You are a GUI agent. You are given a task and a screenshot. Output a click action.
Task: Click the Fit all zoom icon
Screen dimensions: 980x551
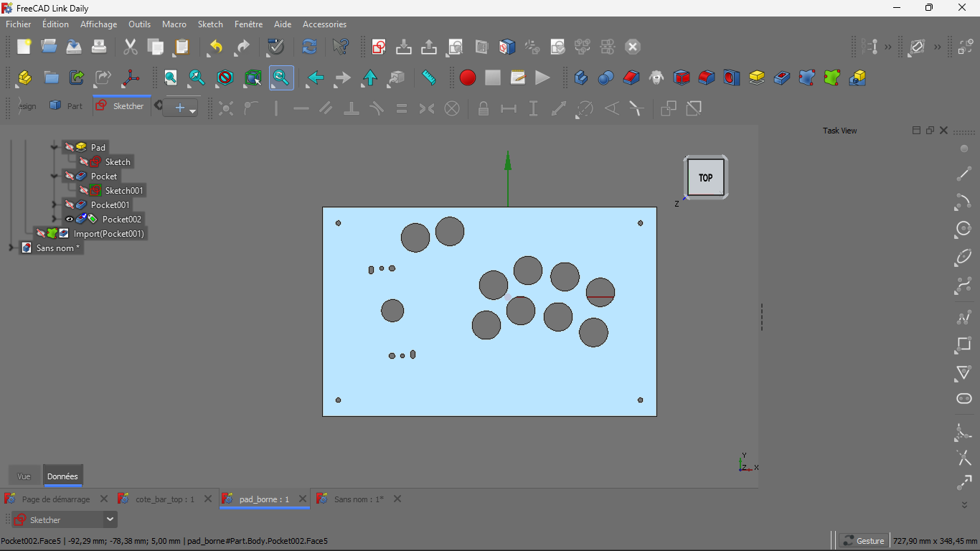[x=171, y=77]
